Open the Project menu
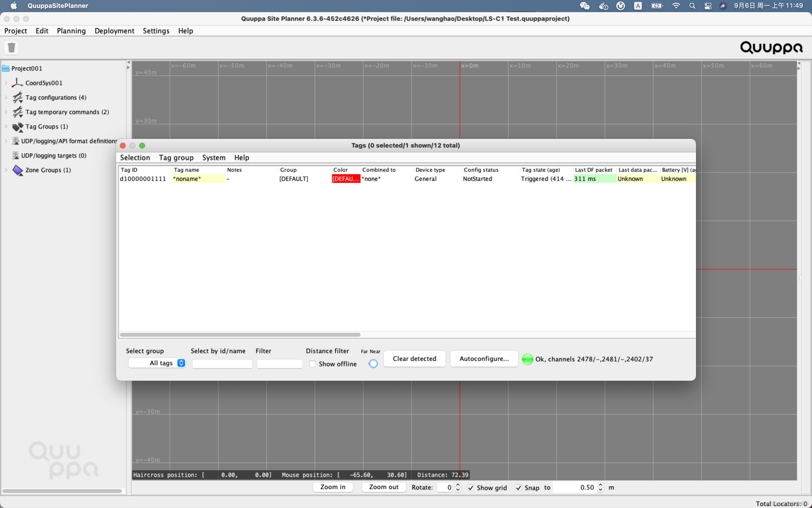Viewport: 812px width, 508px height. click(x=15, y=31)
